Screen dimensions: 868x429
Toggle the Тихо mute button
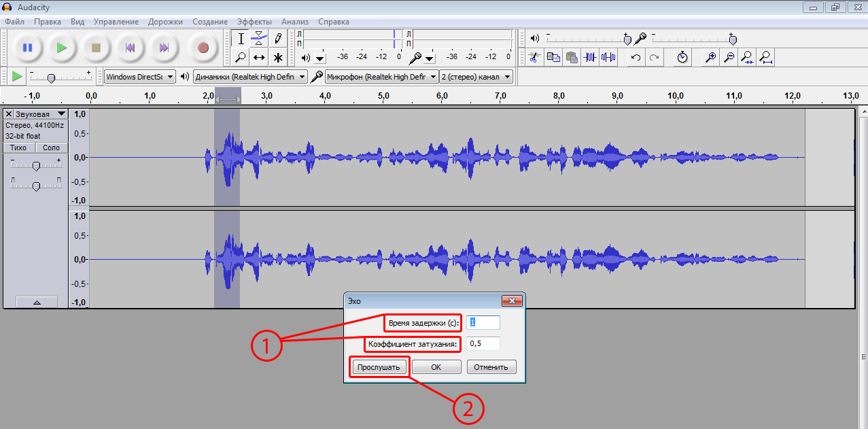(x=19, y=148)
